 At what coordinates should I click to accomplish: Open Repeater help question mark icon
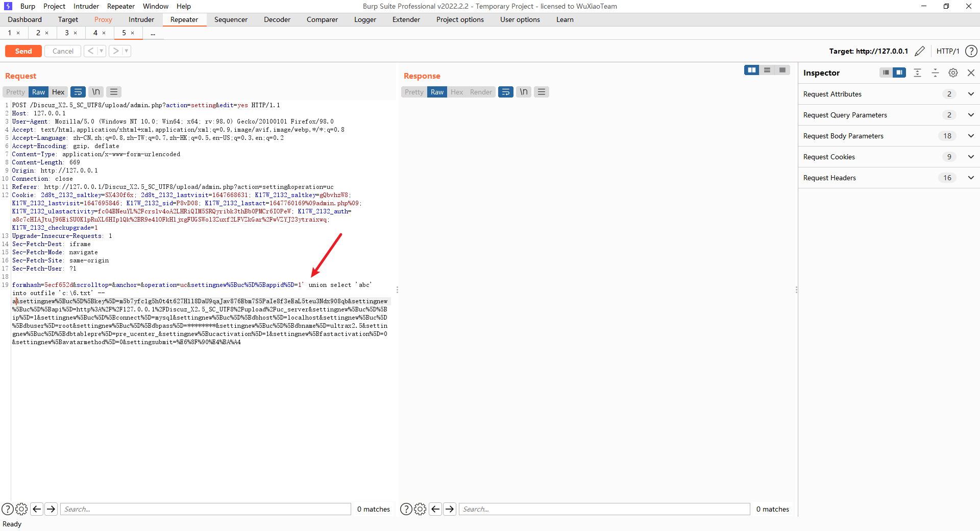click(x=971, y=51)
